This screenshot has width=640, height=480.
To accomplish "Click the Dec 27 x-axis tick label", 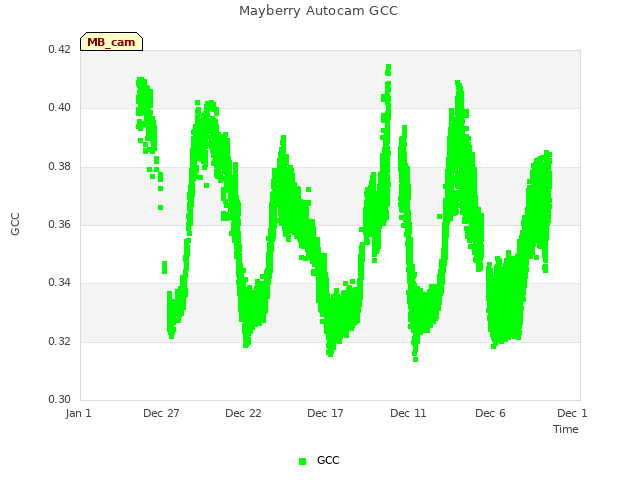I will point(161,413).
